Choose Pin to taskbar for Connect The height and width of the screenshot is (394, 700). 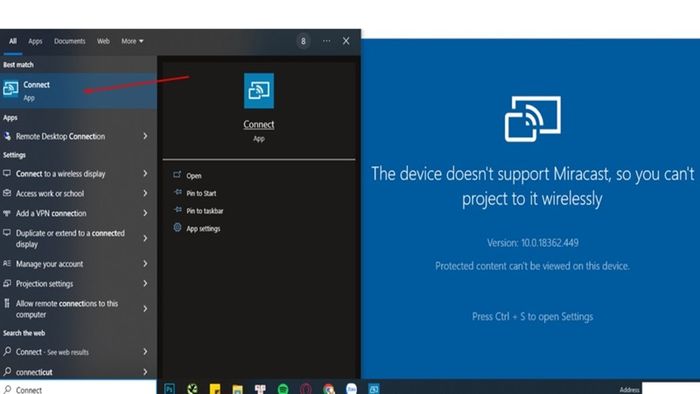[205, 211]
